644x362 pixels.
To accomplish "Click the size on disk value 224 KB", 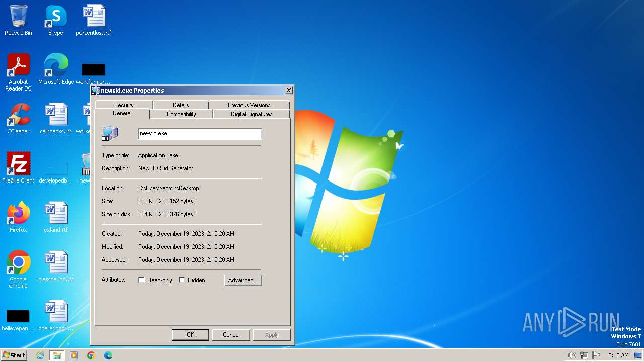I will [167, 214].
